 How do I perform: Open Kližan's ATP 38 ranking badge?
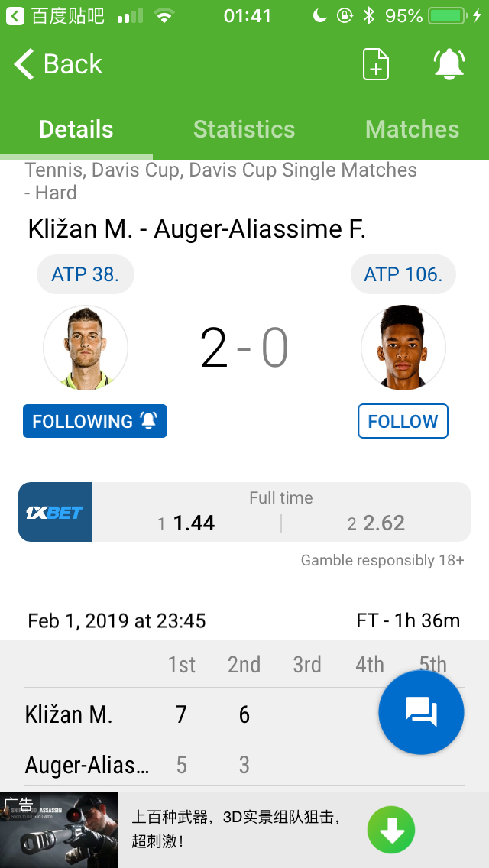coord(86,274)
